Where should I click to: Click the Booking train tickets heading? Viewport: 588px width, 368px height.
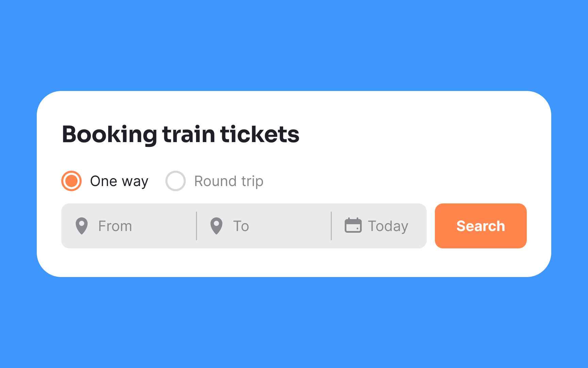click(180, 135)
